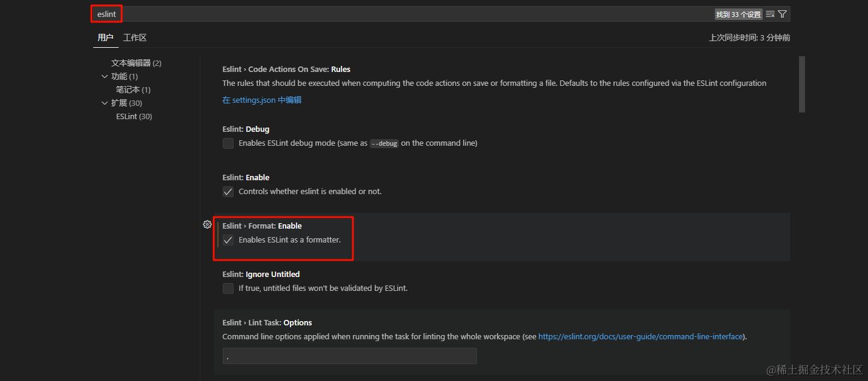Open the settings filter funnel icon
The image size is (868, 381).
pos(783,14)
